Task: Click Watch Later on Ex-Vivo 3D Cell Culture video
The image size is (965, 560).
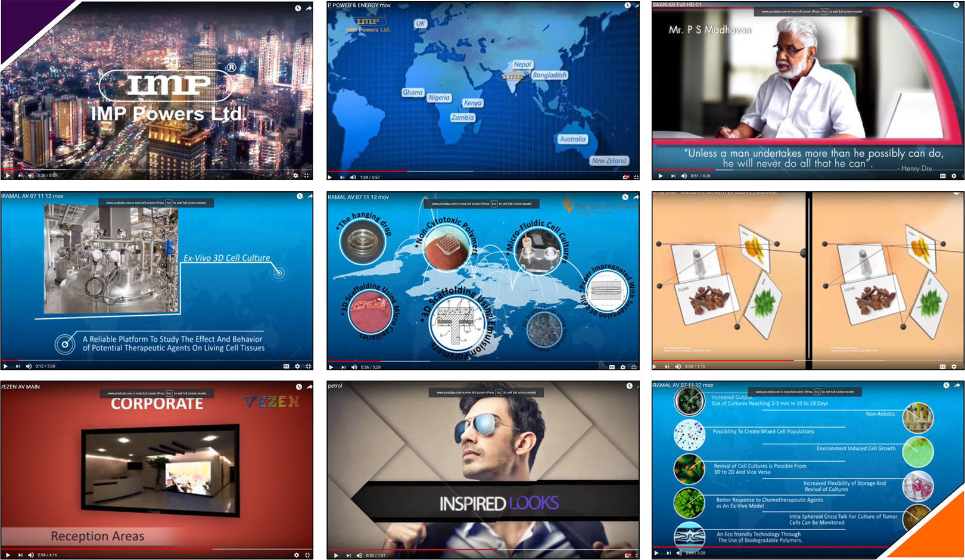Action: (x=300, y=196)
